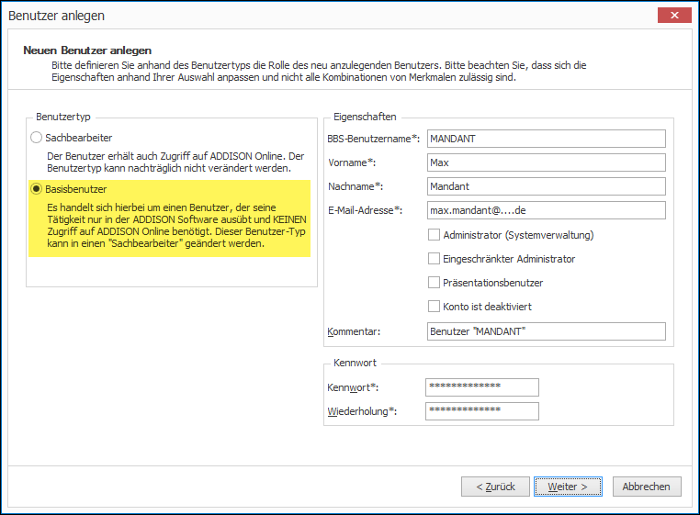
Task: Click the Neuen Benutzer anlegen heading
Action: pyautogui.click(x=88, y=50)
